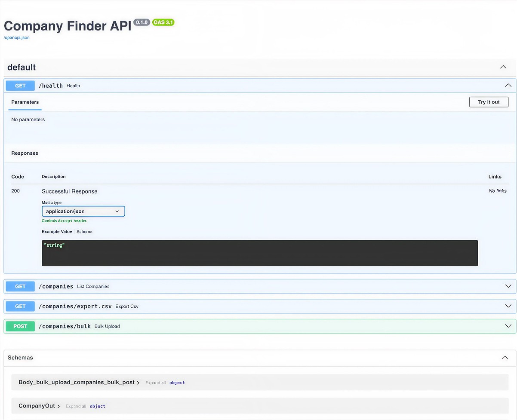Open the /openapi.json specification link
The image size is (517, 420).
(x=16, y=37)
